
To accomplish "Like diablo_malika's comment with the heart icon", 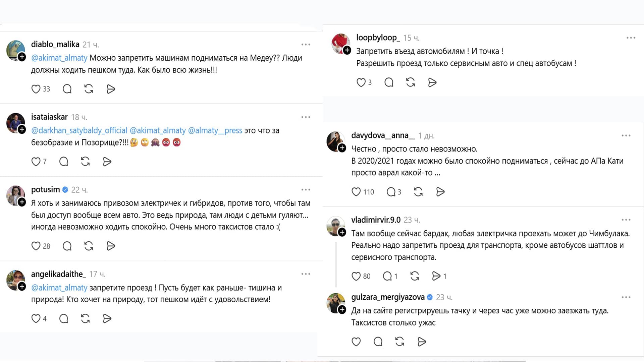I will (x=36, y=89).
